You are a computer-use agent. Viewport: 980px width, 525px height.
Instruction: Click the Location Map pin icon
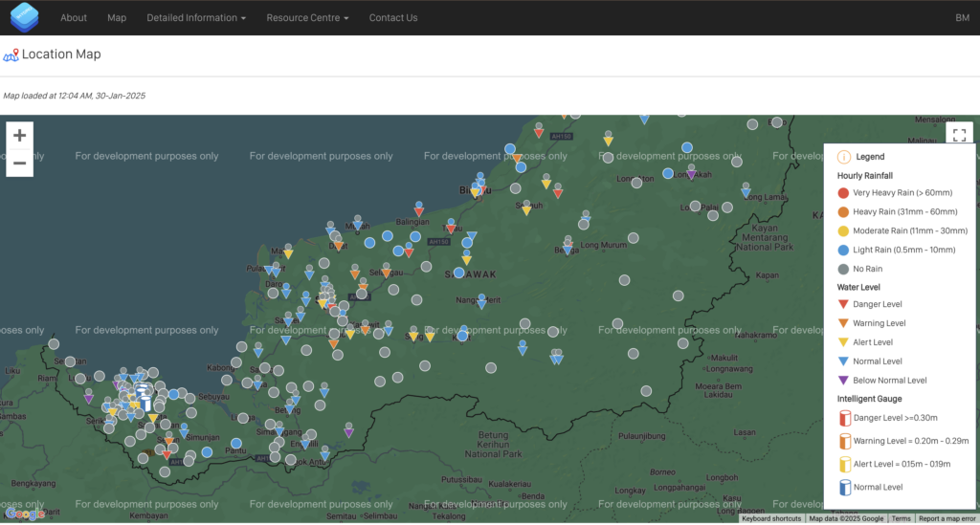tap(11, 55)
